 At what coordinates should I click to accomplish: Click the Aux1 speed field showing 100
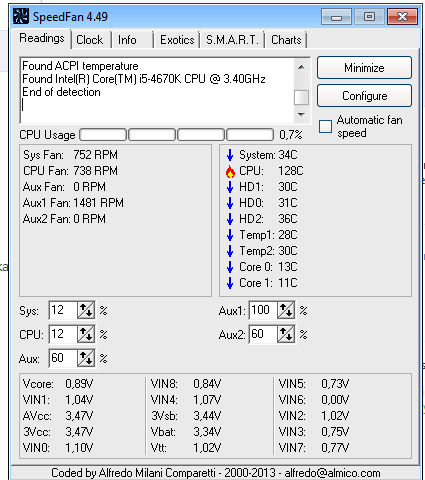(263, 310)
